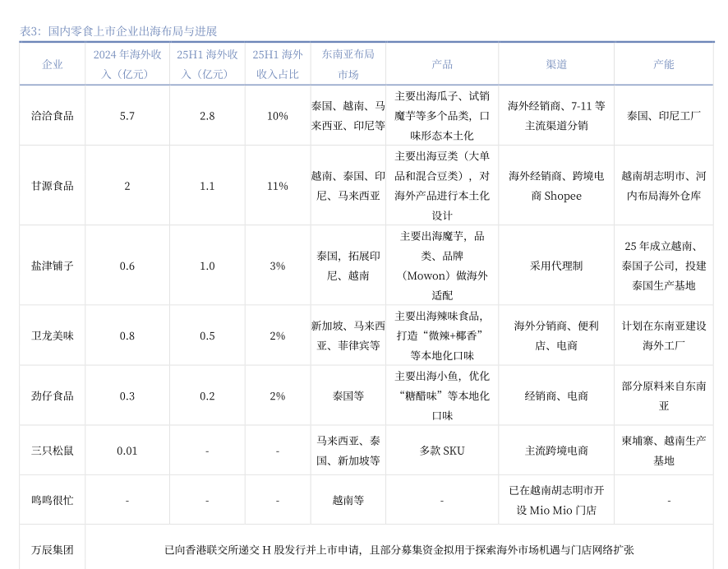Select the "主流跨境电商" channel cell
Screen dimensions: 728x569
[x=556, y=451]
